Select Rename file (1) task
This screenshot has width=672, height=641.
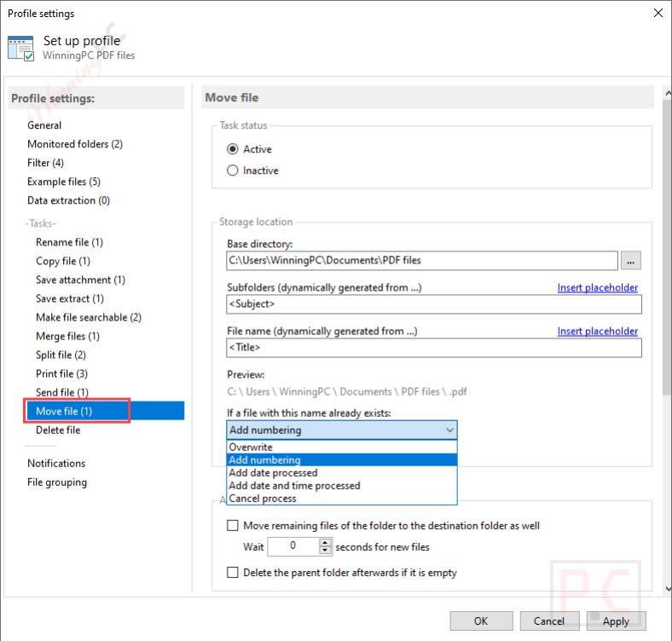point(69,242)
